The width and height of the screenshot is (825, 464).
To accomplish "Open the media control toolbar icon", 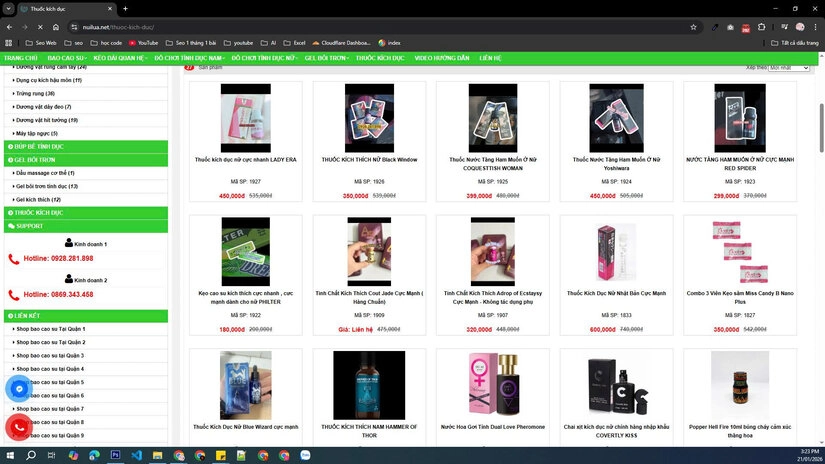I will pos(784,27).
